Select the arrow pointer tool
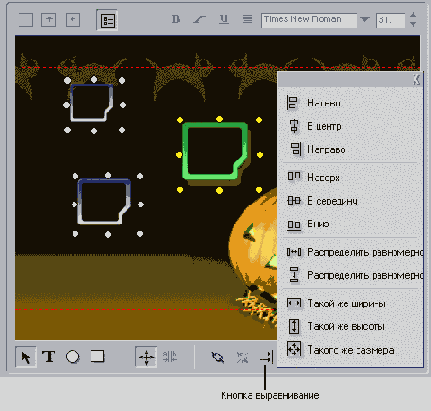This screenshot has height=411, width=431. point(26,357)
